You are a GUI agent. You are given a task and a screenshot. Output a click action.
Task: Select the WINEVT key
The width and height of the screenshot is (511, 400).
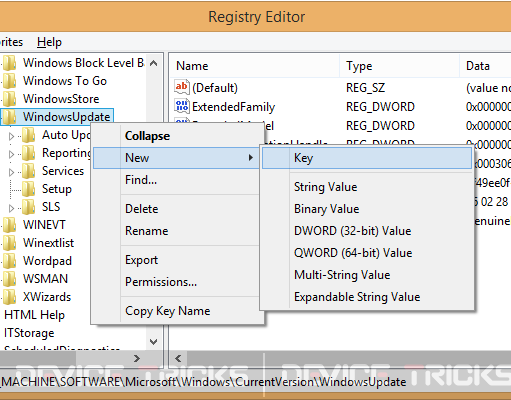pyautogui.click(x=44, y=225)
